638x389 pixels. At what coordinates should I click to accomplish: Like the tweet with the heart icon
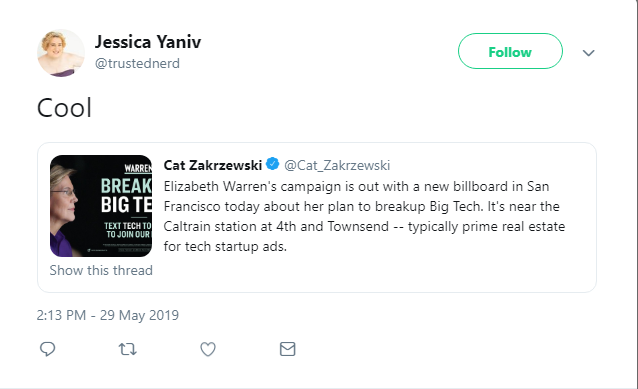point(208,349)
